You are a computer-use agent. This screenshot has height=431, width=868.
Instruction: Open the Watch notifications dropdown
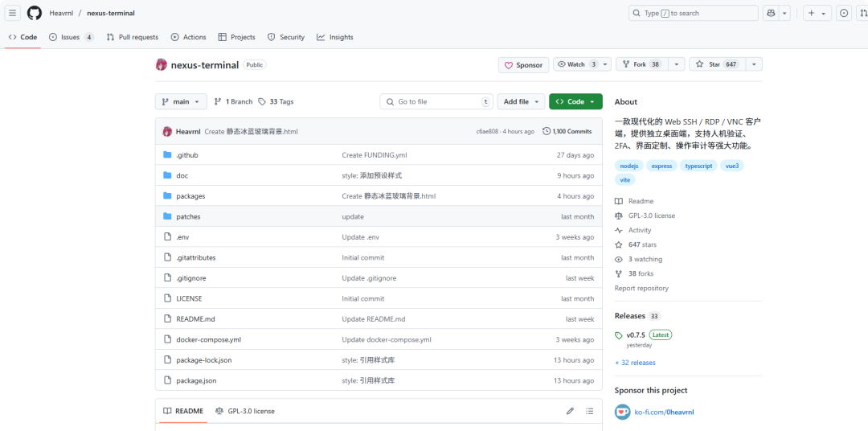(583, 64)
